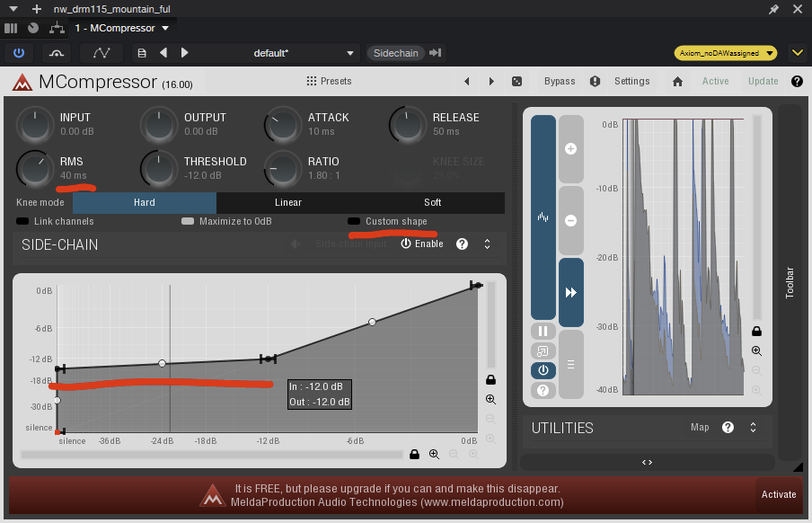Toggle Custom shape option
812x523 pixels.
(x=387, y=221)
